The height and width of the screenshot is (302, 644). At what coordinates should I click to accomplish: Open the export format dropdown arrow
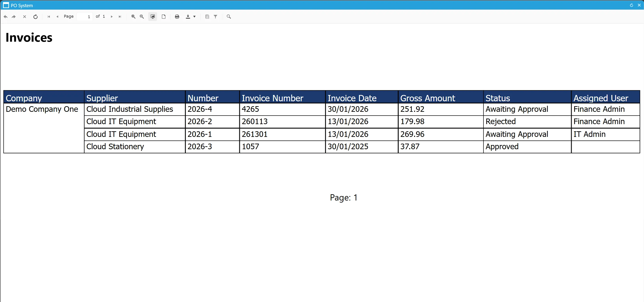pyautogui.click(x=195, y=17)
